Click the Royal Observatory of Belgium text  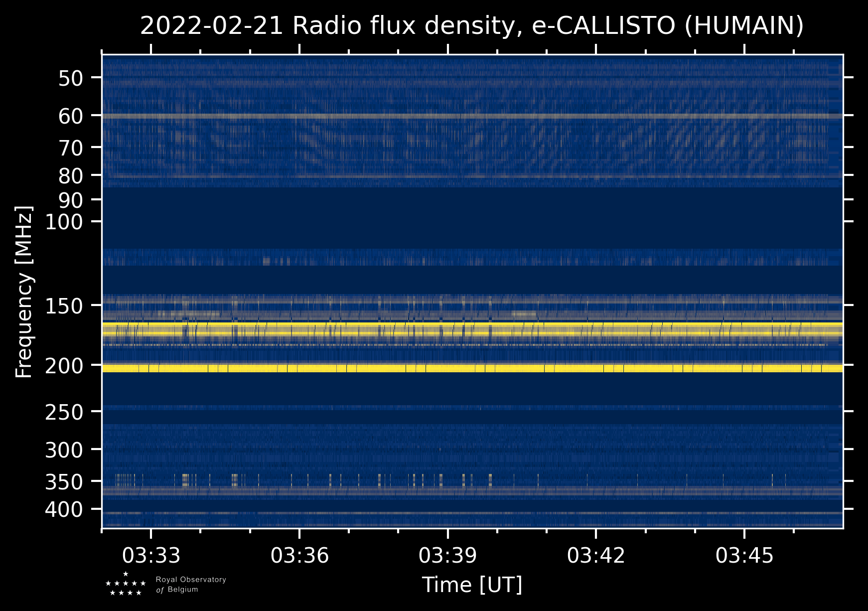coord(190,585)
